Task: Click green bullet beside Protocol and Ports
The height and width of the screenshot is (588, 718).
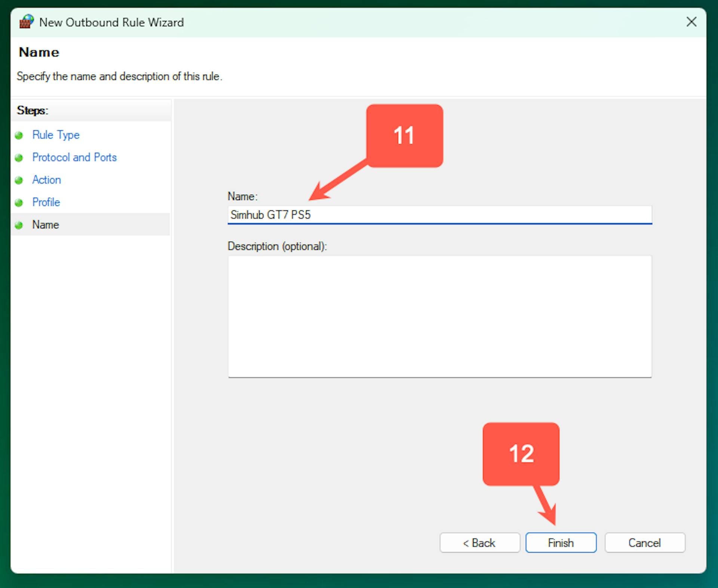Action: (x=19, y=158)
